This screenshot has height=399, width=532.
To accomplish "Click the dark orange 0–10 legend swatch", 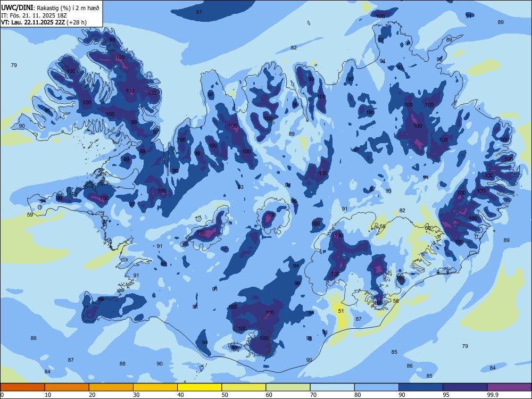I will 22,387.
